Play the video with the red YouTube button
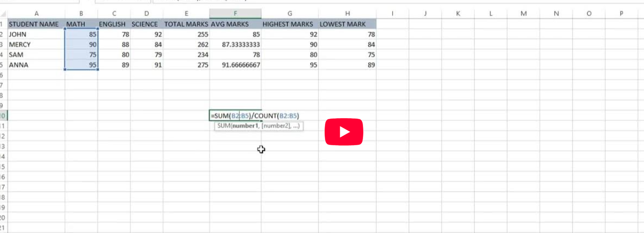Screen dimensions: 644x233 pos(344,132)
